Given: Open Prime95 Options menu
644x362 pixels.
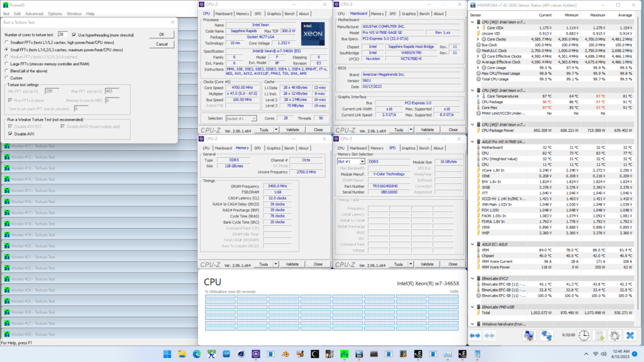Looking at the screenshot, I should (55, 14).
